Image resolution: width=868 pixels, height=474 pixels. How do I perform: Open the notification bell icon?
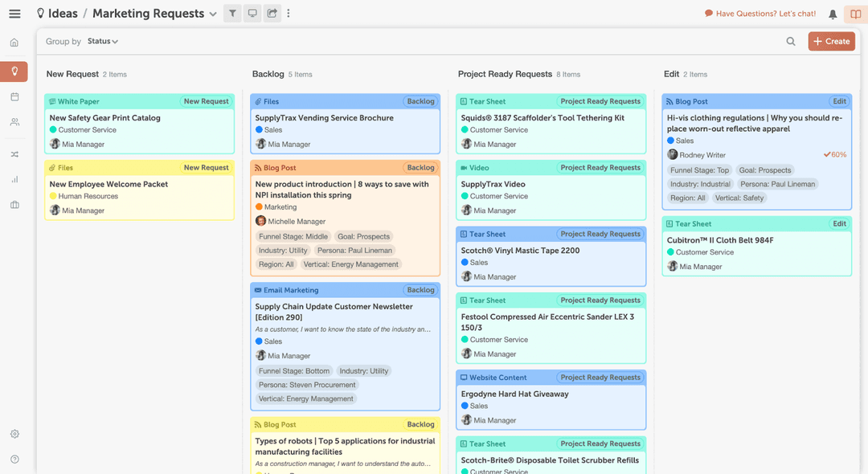[832, 14]
